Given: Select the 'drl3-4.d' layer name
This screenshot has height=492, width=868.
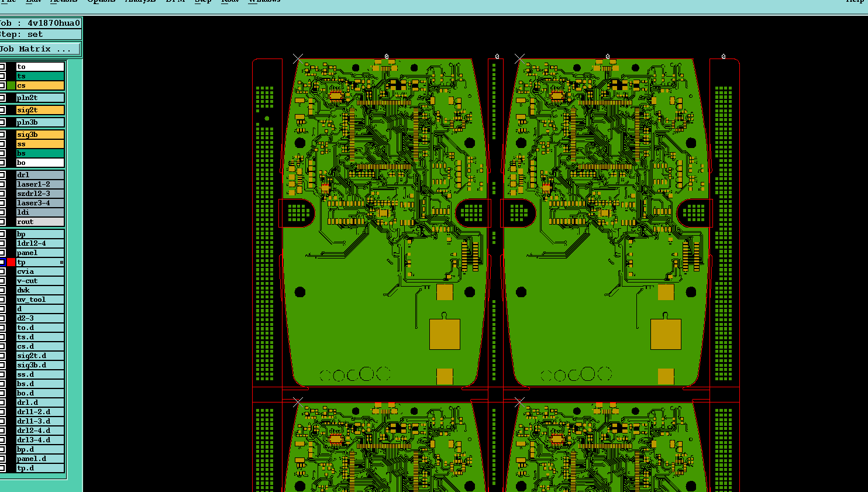Looking at the screenshot, I should click(40, 440).
